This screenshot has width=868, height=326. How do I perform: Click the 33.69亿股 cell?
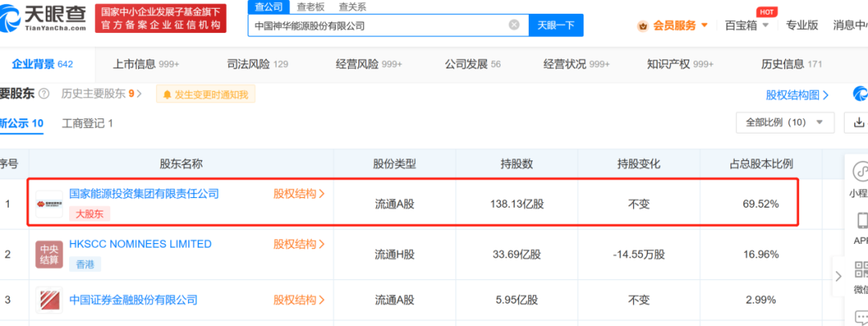[517, 254]
